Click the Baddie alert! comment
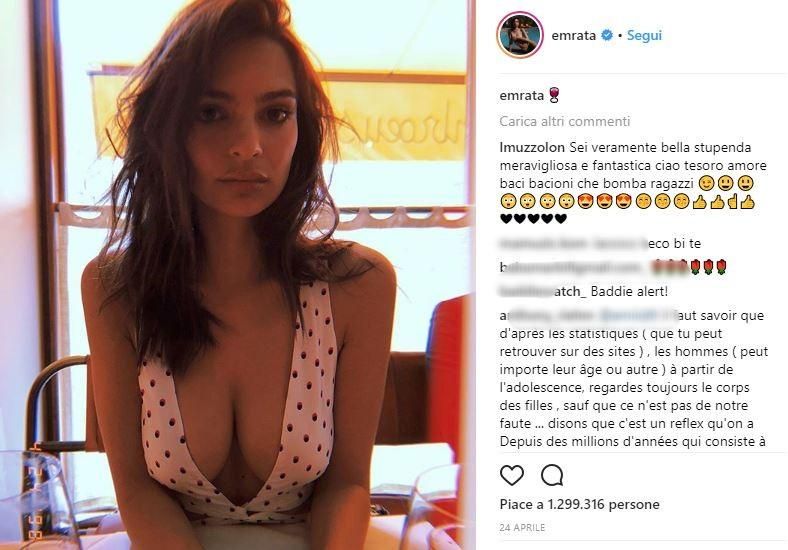The height and width of the screenshot is (550, 788). [629, 291]
